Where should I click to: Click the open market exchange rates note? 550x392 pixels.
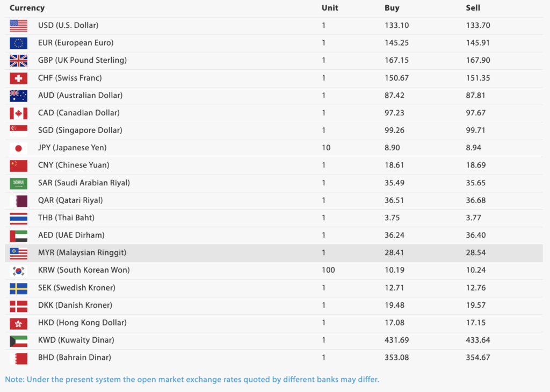tap(192, 380)
